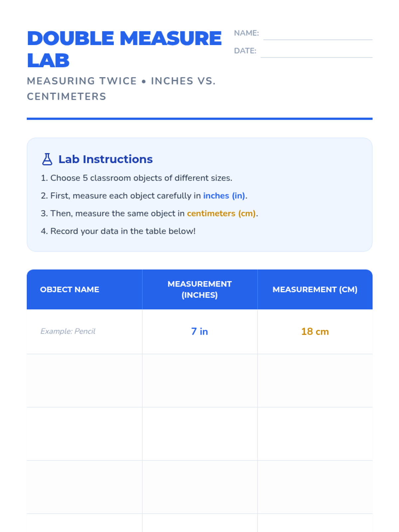Click first empty inches measurement cell

(x=200, y=381)
